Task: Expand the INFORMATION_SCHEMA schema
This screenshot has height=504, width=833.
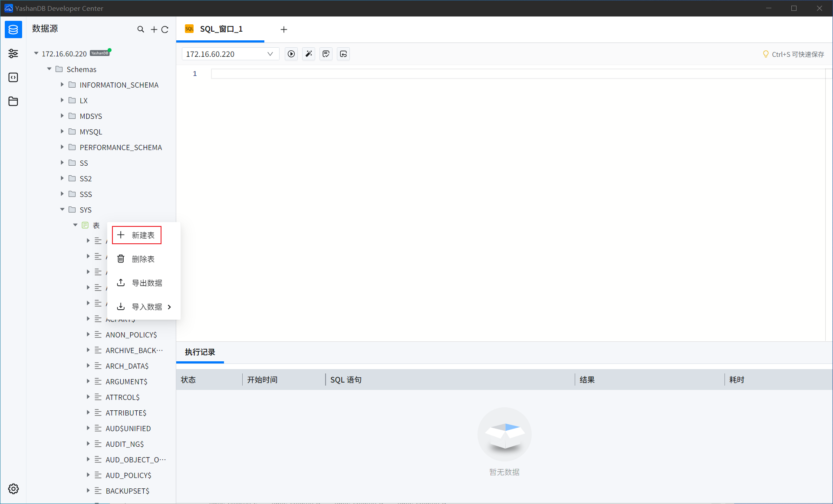Action: [62, 85]
